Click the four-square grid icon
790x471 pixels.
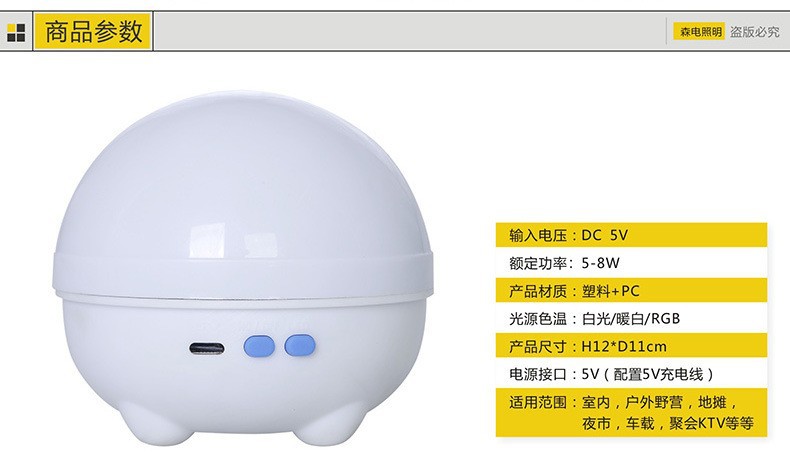[16, 33]
